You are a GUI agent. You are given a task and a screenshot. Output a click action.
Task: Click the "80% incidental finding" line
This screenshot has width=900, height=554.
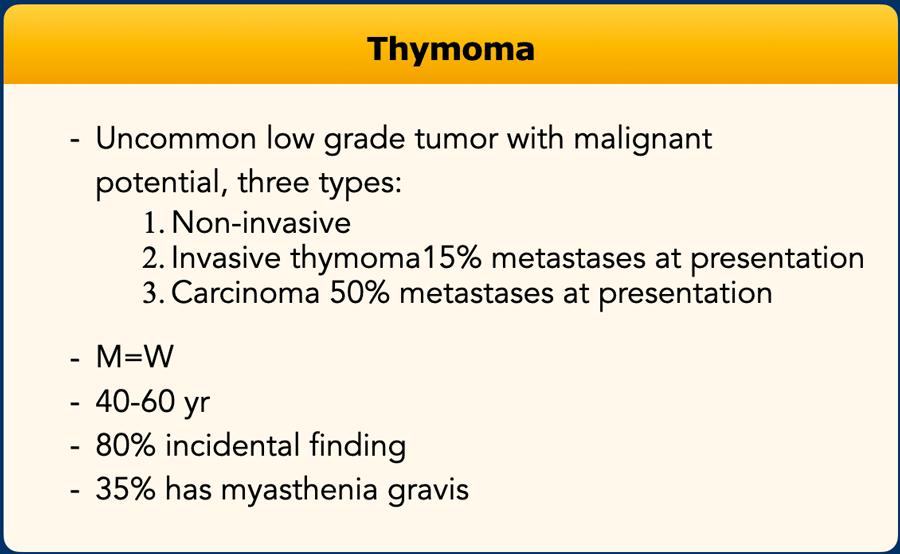click(251, 445)
